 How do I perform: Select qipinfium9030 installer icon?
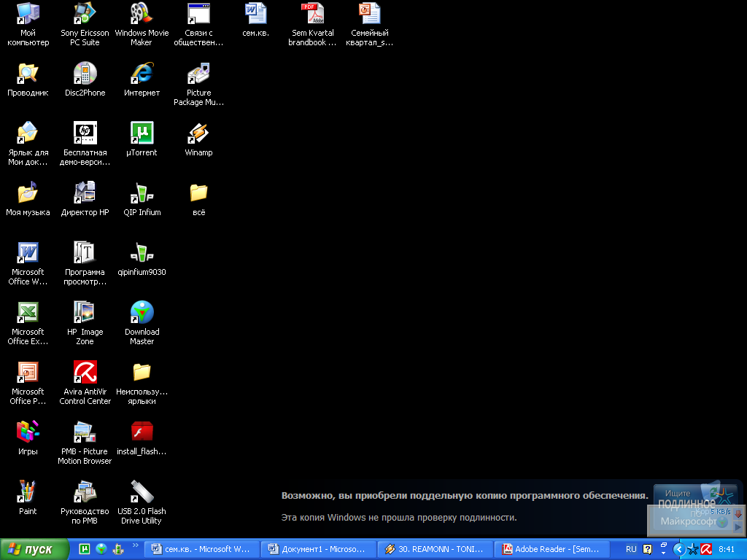point(142,260)
